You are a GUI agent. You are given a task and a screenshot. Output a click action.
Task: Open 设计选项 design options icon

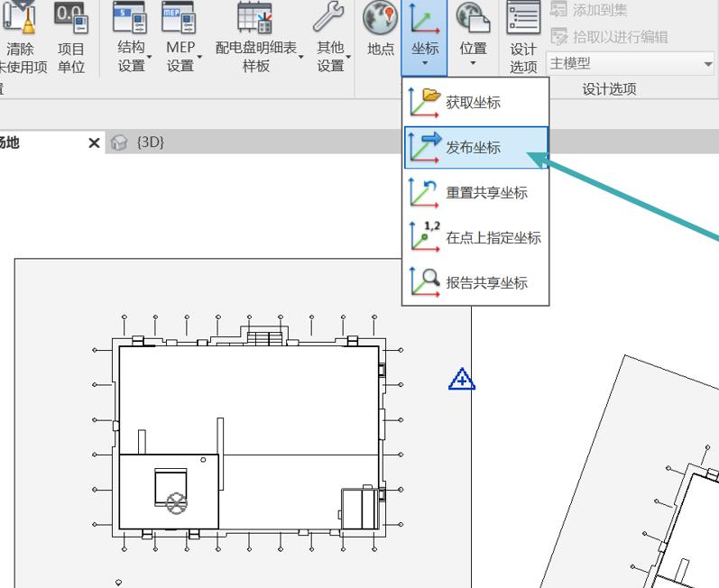522,20
